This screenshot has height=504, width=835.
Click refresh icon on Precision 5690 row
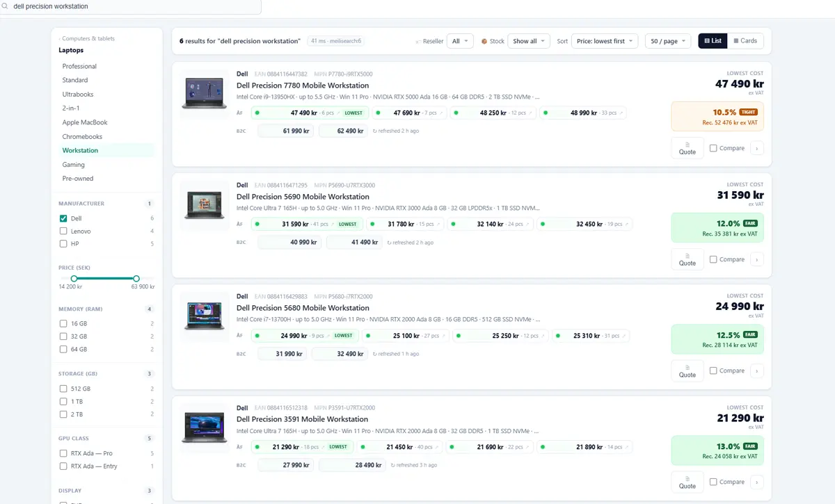pos(389,243)
